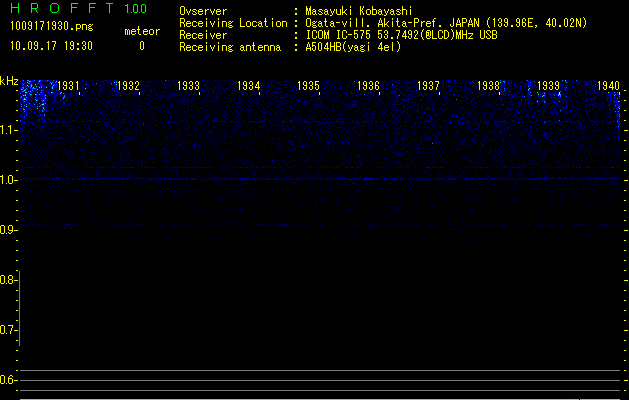Click the 1938 time marker
Viewport: 629px width, 400px height.
[x=489, y=86]
